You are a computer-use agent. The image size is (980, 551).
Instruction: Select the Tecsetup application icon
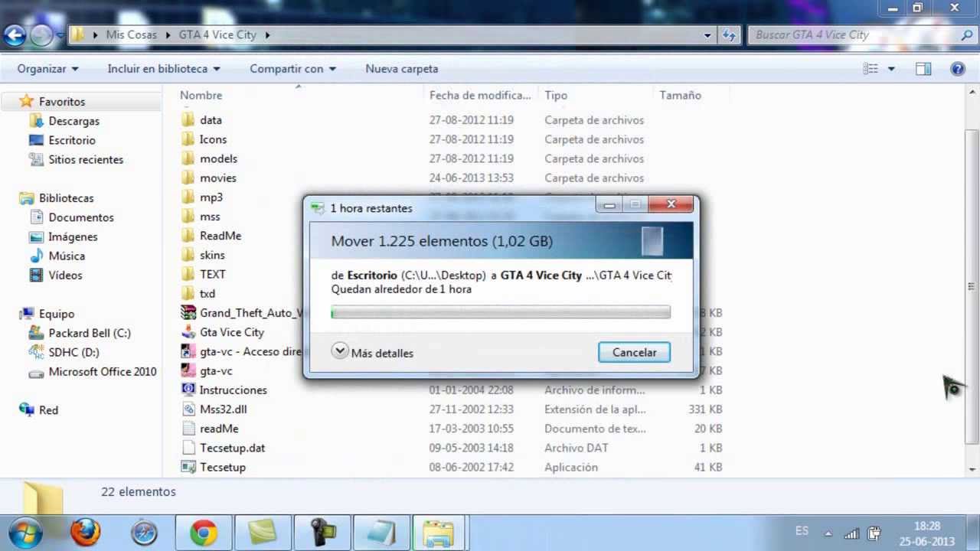(188, 467)
